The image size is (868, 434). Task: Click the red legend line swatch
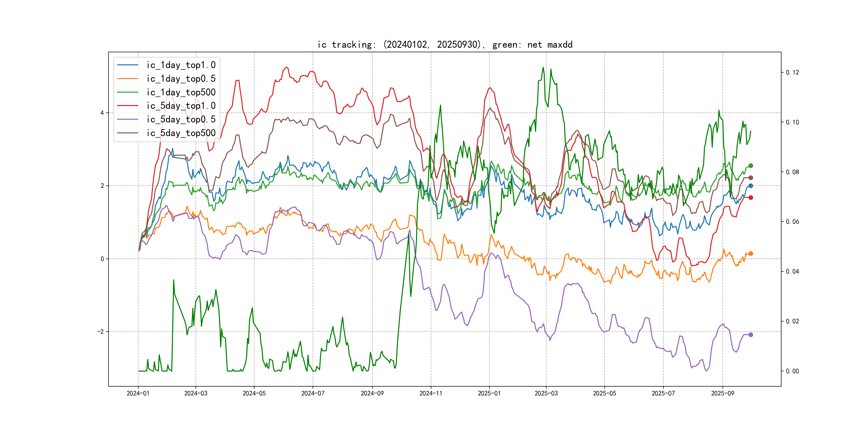pyautogui.click(x=128, y=106)
